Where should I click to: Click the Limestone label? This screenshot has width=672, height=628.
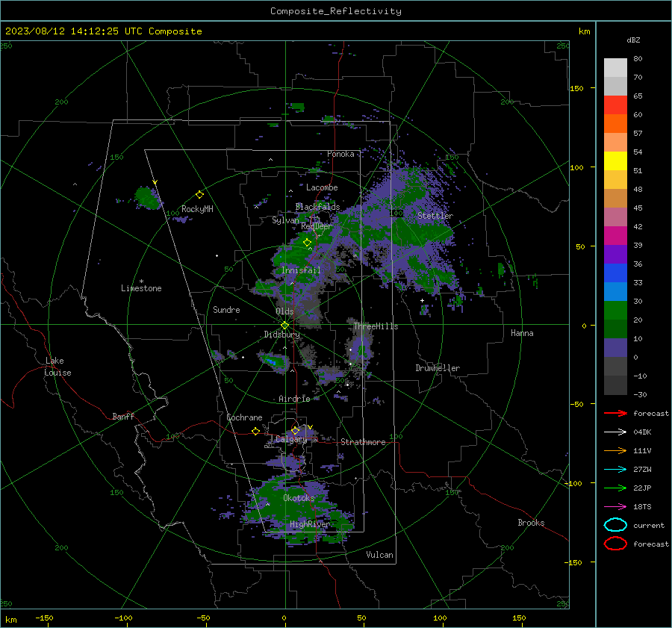(x=141, y=288)
